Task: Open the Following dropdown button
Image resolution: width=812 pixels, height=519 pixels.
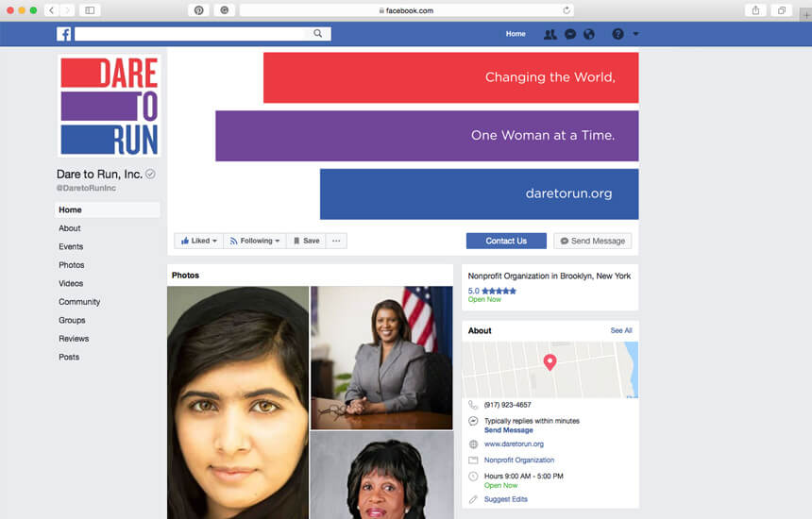Action: click(x=255, y=241)
